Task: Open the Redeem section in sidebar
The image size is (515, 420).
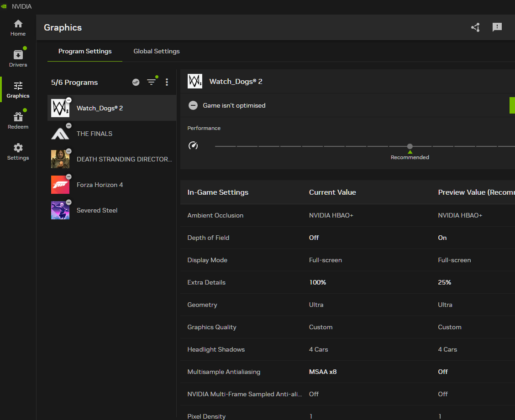Action: 18,121
